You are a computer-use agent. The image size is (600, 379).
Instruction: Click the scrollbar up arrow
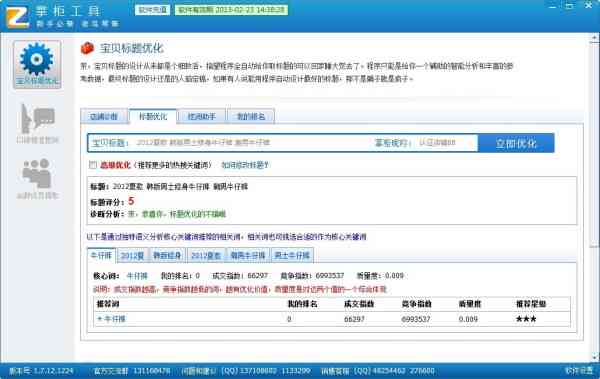(594, 38)
